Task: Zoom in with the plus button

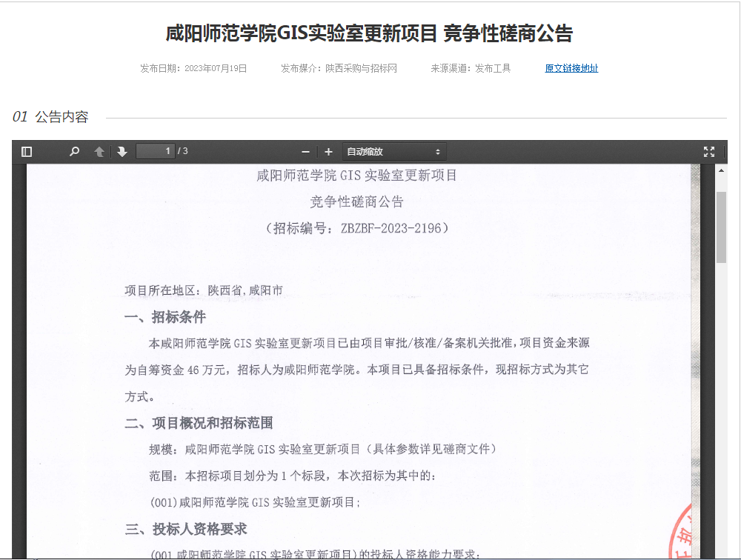Action: tap(328, 152)
